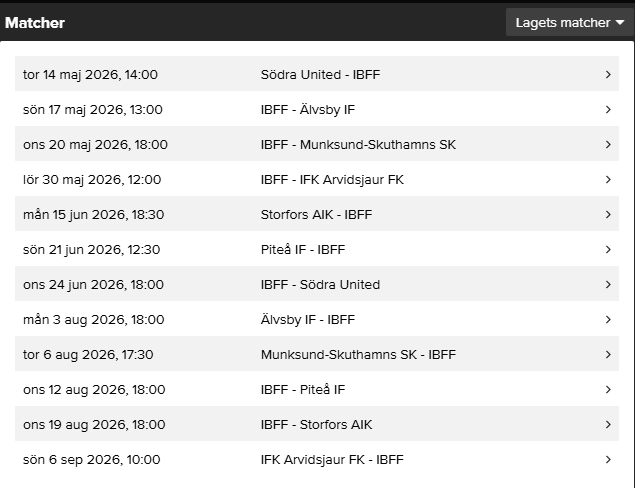Open the Lagets matcher dropdown
635x488 pixels.
click(x=570, y=23)
